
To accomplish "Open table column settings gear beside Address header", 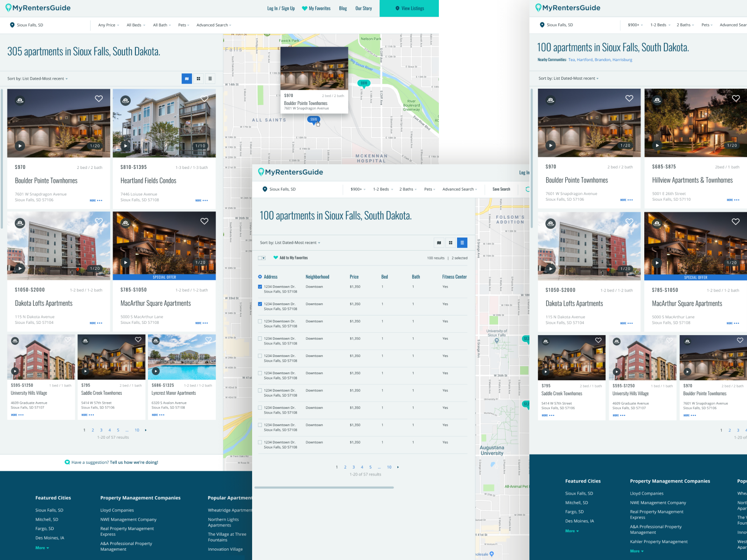I will 260,277.
